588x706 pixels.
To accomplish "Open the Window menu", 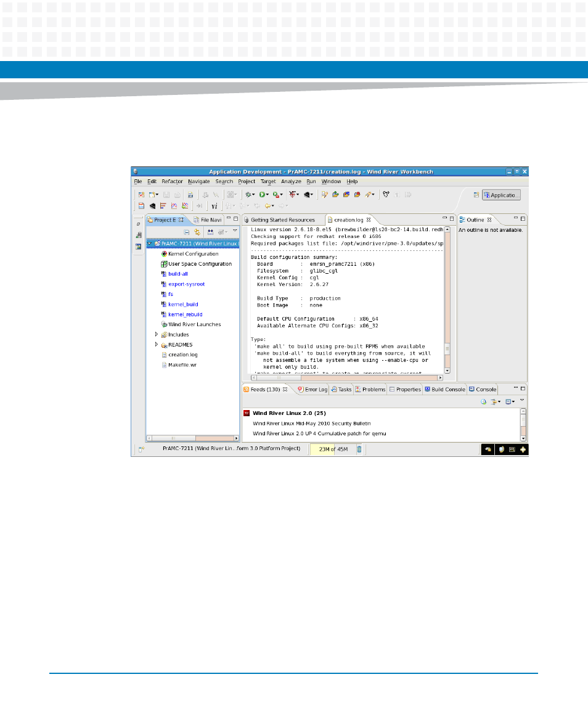I will (332, 181).
